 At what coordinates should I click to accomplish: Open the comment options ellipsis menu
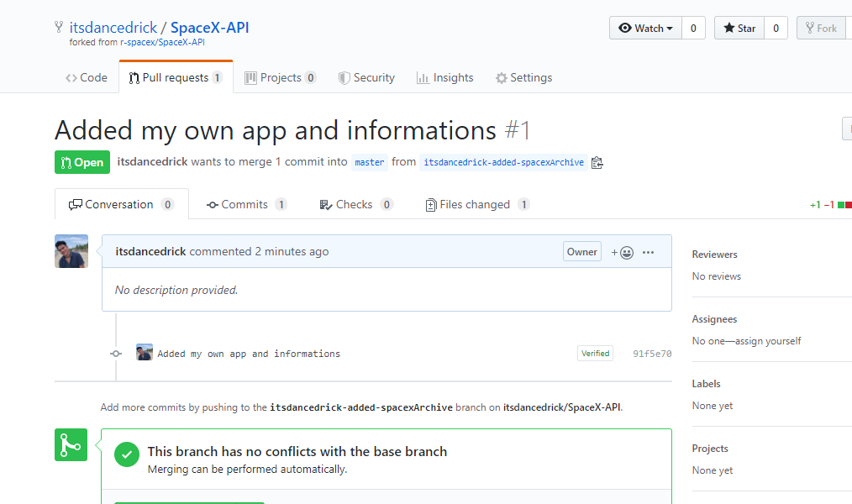click(x=648, y=253)
